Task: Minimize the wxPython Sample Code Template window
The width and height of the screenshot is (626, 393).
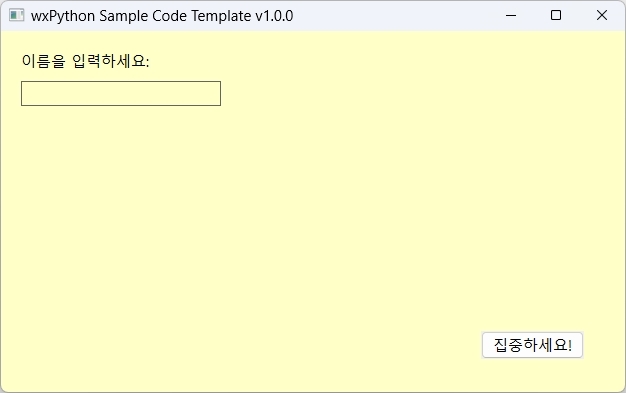Action: coord(511,16)
